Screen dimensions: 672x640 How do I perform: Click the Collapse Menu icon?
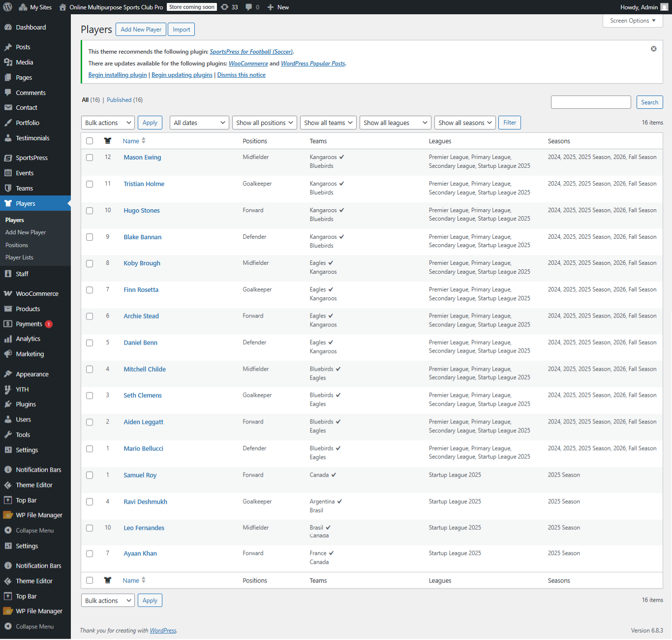(x=8, y=530)
